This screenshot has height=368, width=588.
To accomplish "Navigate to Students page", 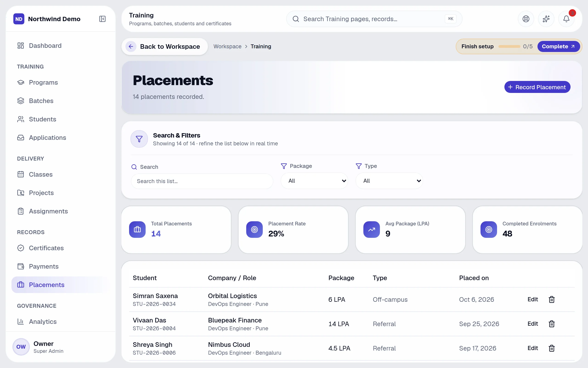I will [60, 119].
